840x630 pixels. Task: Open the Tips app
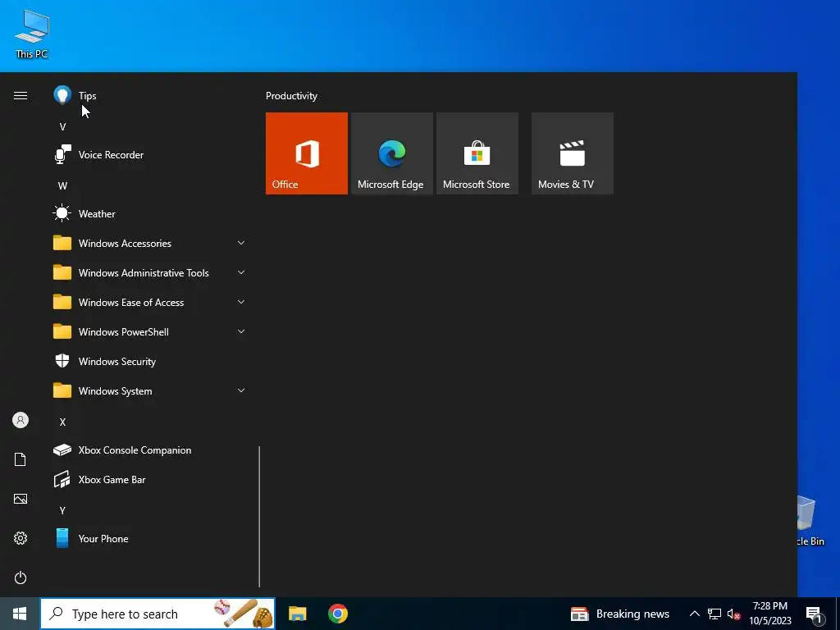tap(150, 96)
